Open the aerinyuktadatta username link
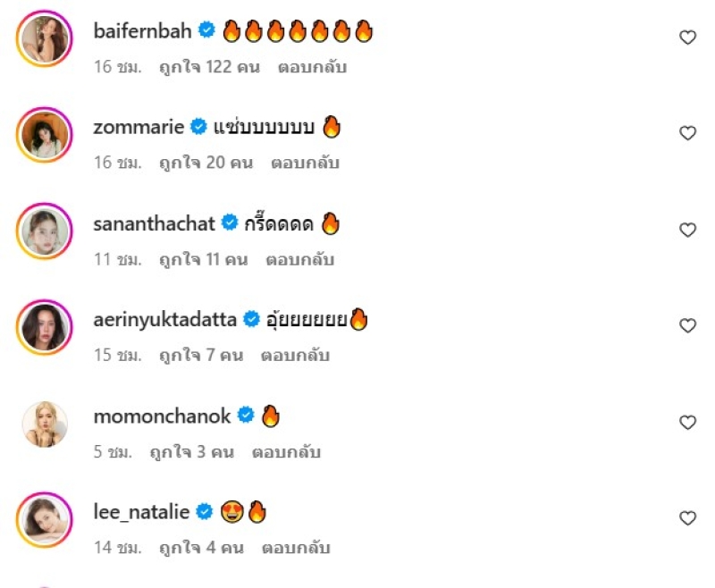This screenshot has height=588, width=715. click(x=163, y=319)
